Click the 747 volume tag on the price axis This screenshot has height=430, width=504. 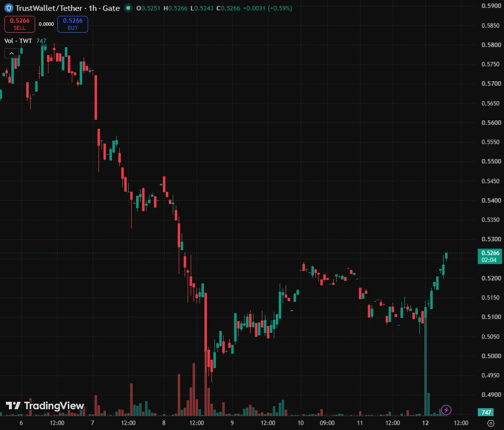(x=486, y=412)
